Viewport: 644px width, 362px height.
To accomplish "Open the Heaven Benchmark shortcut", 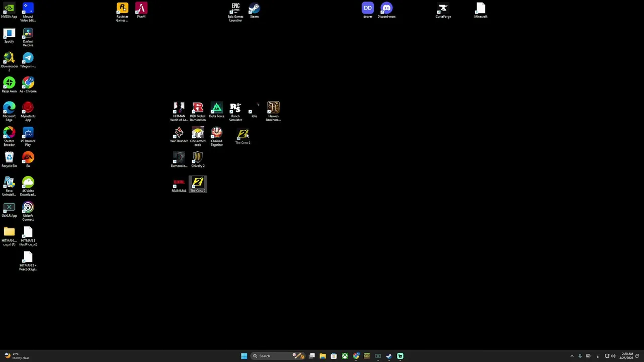I will pos(273,112).
